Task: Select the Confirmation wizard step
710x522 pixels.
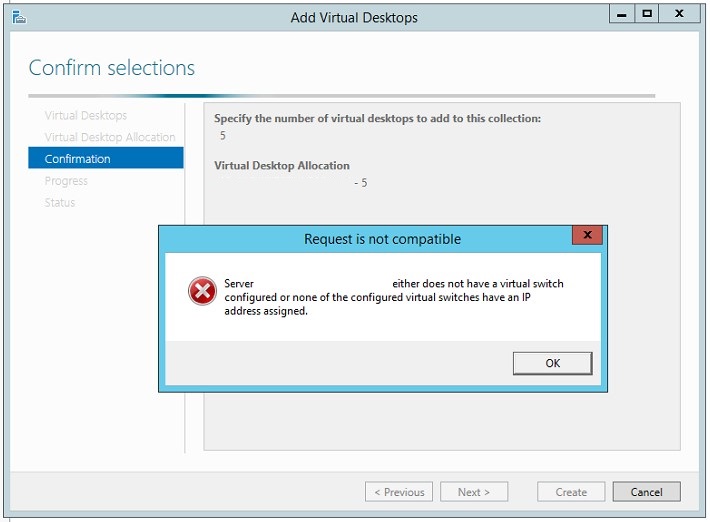Action: [106, 158]
